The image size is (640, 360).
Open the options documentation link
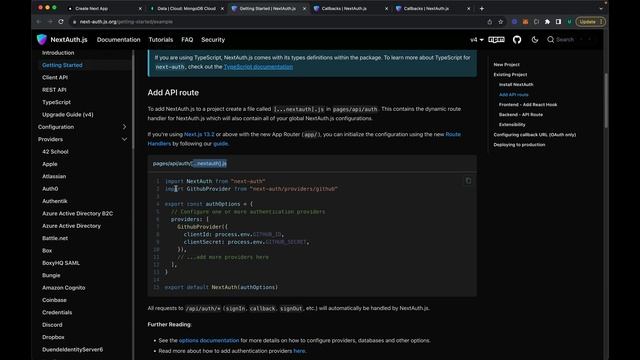[209, 340]
